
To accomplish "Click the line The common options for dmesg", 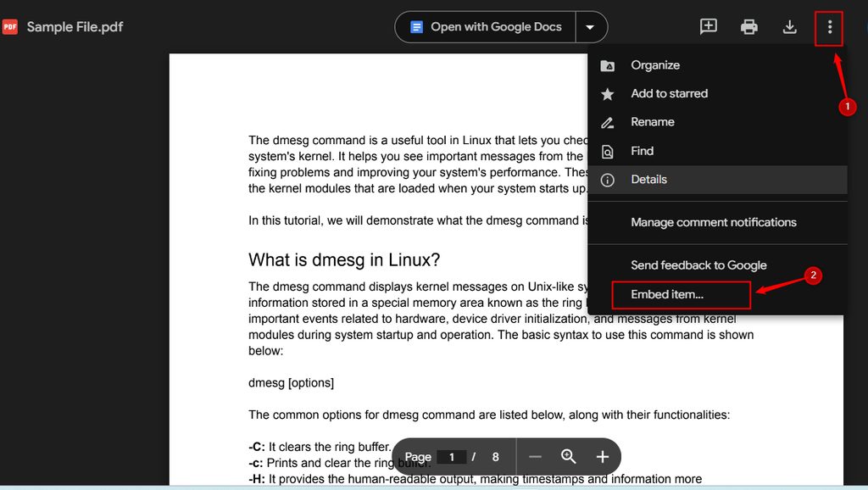I will (489, 415).
